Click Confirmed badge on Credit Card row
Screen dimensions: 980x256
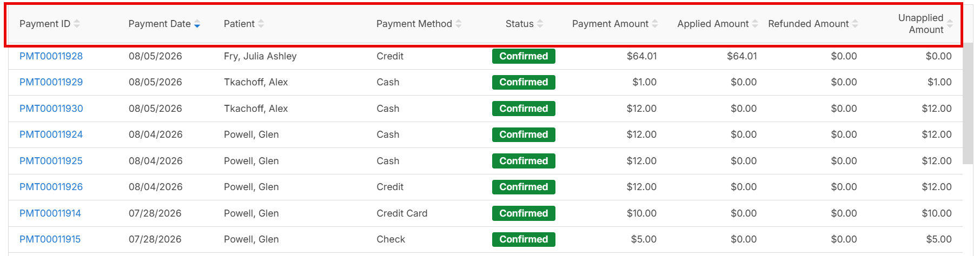(524, 213)
